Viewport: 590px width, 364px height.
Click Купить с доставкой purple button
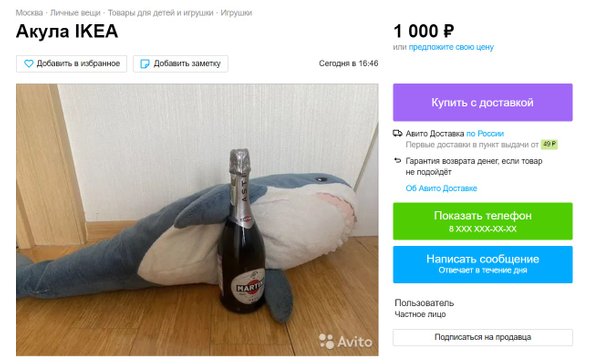click(x=483, y=102)
